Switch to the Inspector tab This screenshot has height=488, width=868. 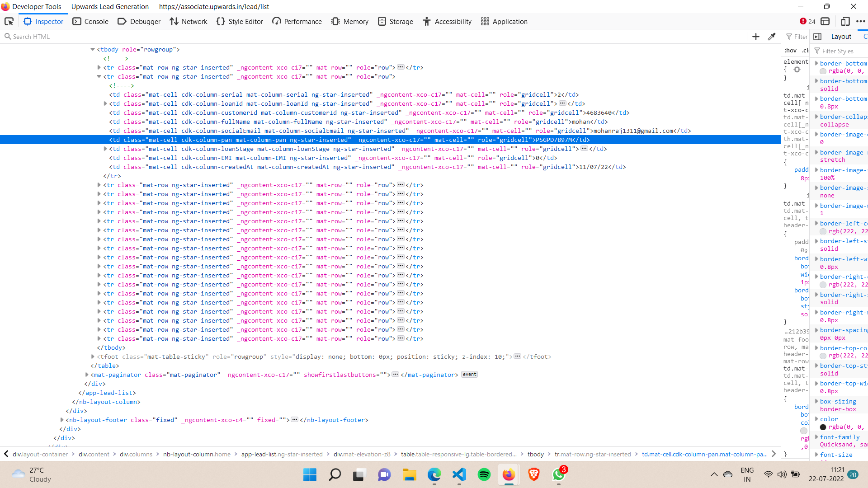pyautogui.click(x=43, y=21)
